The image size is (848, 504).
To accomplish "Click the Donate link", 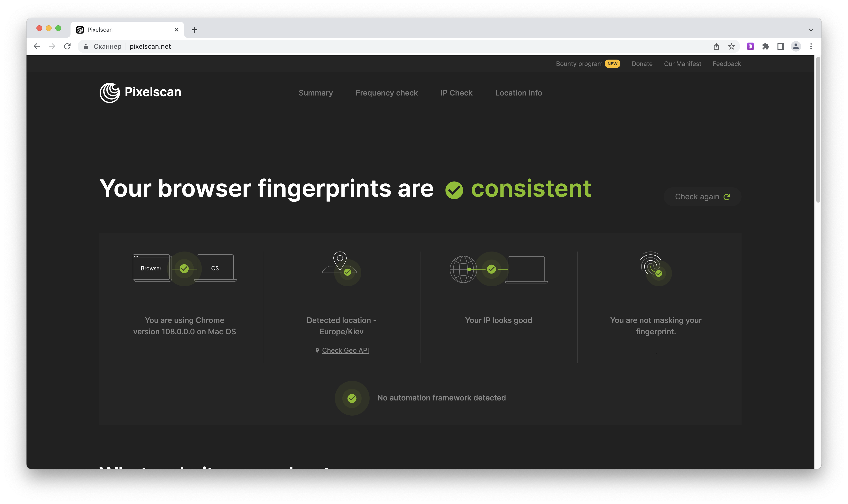I will (x=642, y=64).
